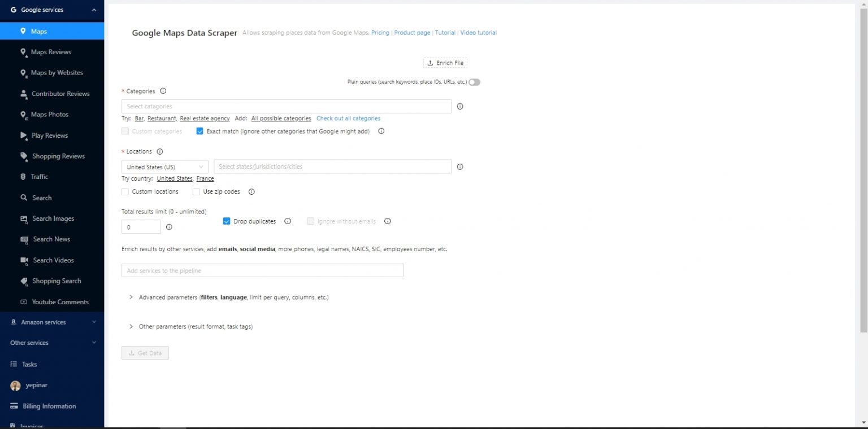Select the Youtube Comments scraper
Image resolution: width=868 pixels, height=429 pixels.
(x=60, y=301)
